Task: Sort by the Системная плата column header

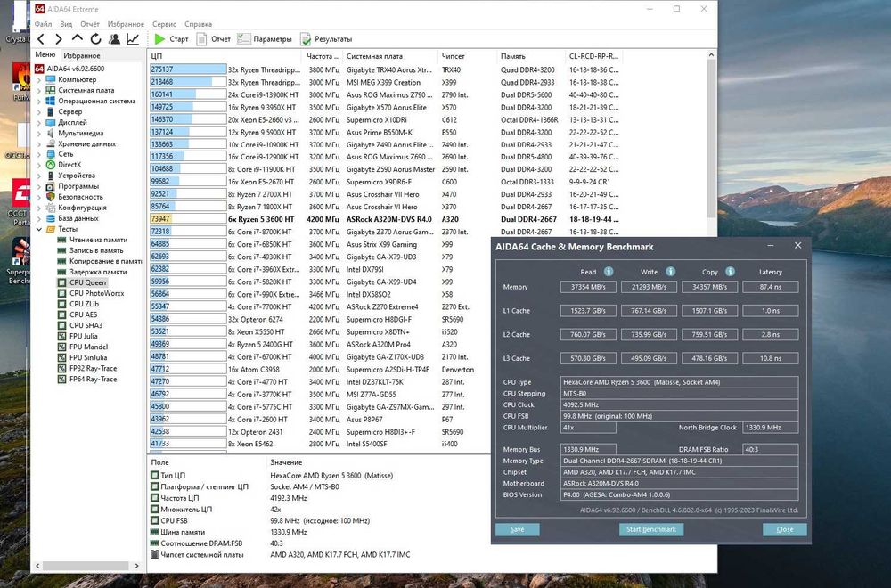Action: tap(390, 56)
